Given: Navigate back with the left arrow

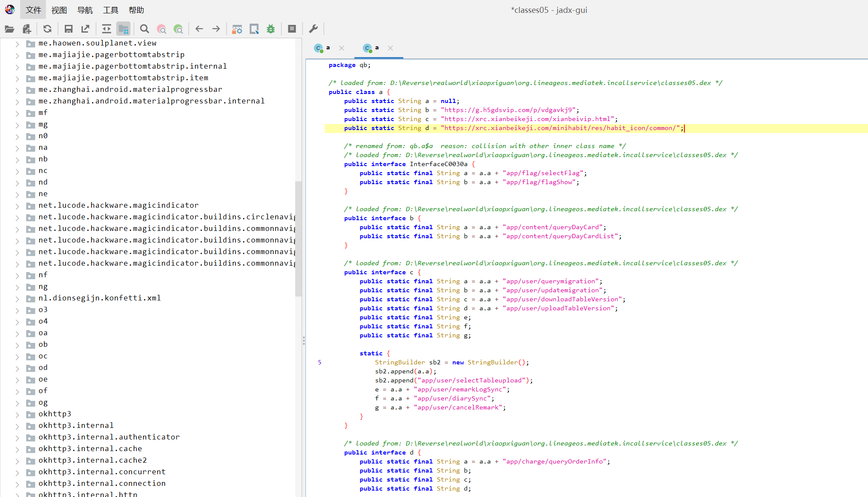Looking at the screenshot, I should coord(199,29).
